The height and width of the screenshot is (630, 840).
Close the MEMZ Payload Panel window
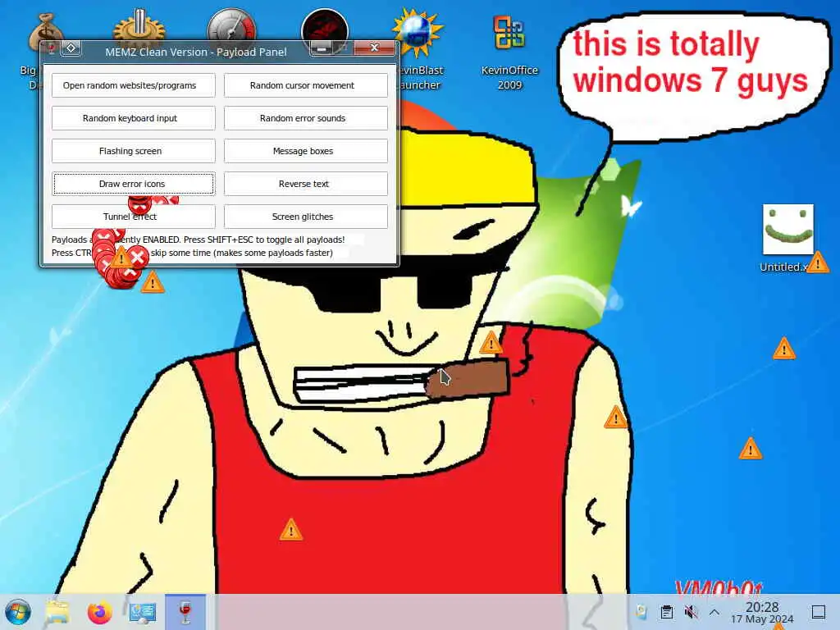pos(374,48)
